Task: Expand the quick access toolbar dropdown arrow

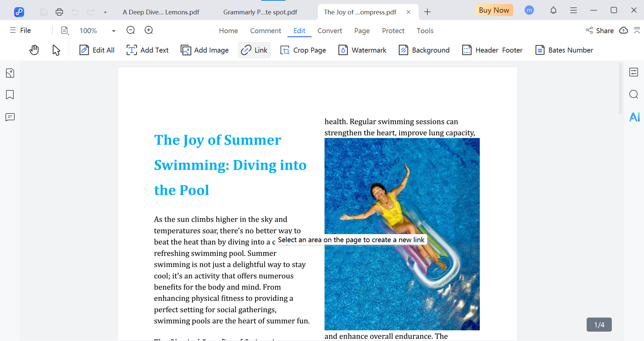Action: click(x=105, y=12)
